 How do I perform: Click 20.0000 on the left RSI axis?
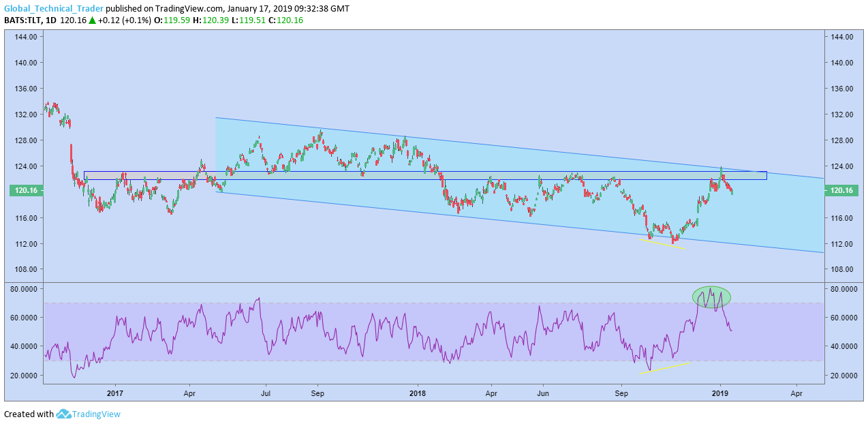point(22,376)
